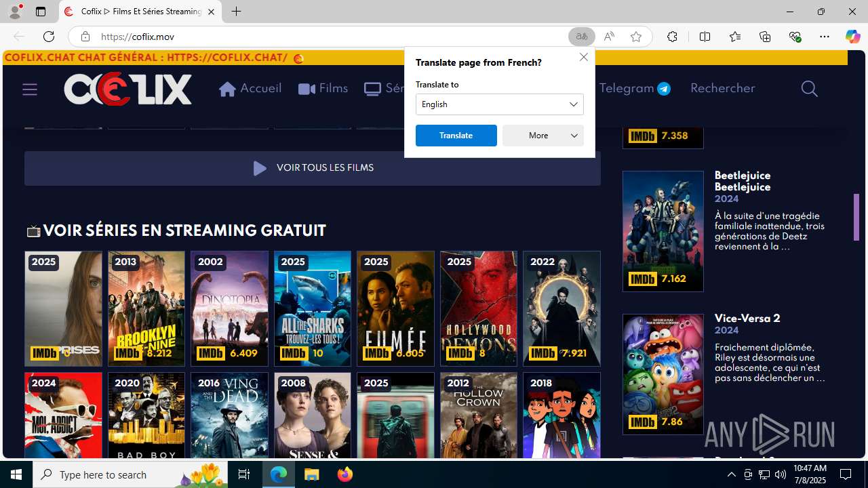Open the Favorites list icon
Image resolution: width=868 pixels, height=488 pixels.
coord(735,37)
